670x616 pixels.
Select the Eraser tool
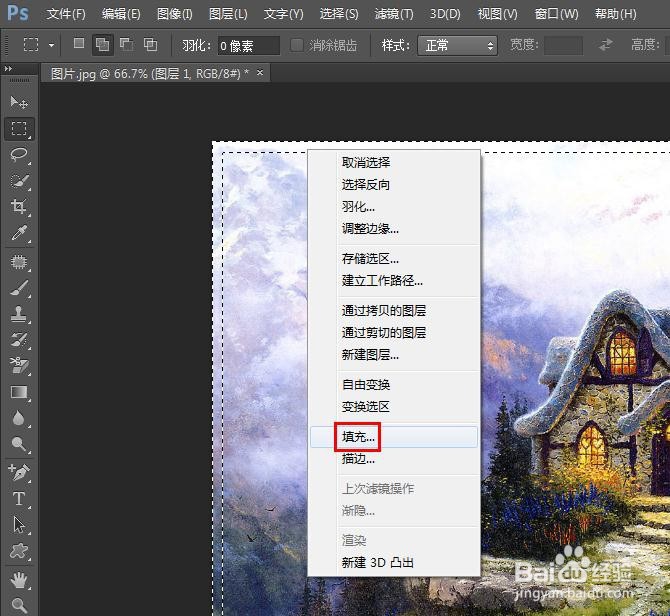(19, 366)
